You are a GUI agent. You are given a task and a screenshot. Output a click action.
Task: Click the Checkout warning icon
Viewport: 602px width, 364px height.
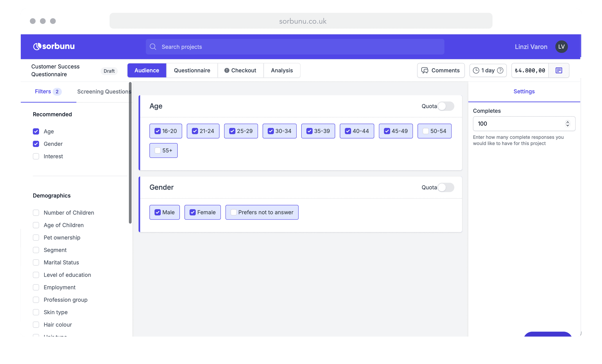click(227, 70)
